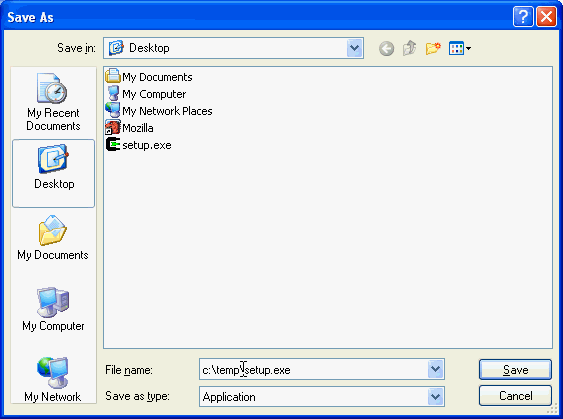Expand the File name dropdown arrow
The width and height of the screenshot is (563, 419).
tap(435, 369)
